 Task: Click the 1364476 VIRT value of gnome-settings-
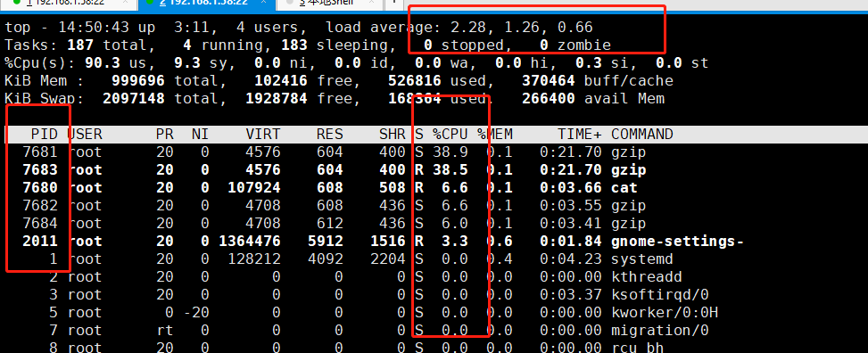pos(250,242)
